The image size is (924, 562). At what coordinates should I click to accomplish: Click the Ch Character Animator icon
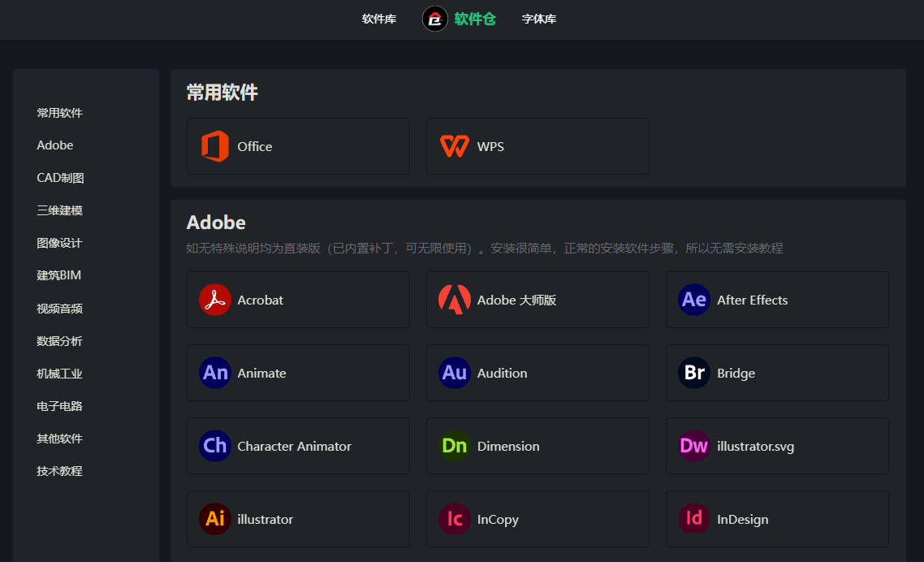click(214, 446)
